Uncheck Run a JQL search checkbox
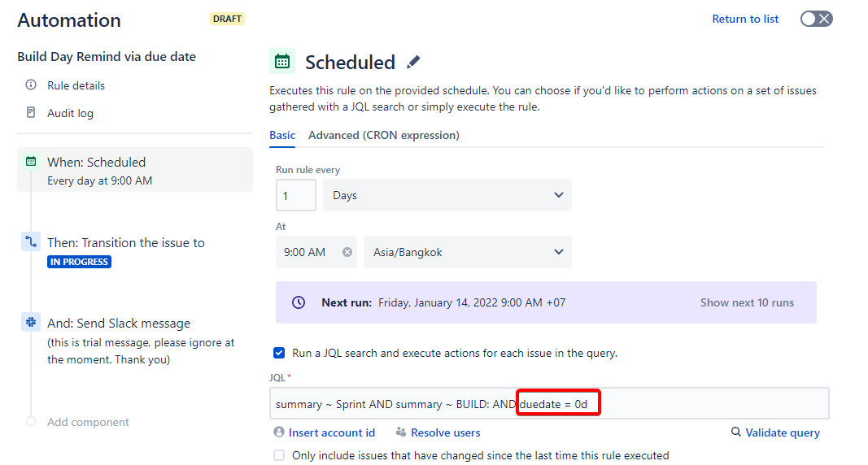 tap(279, 353)
